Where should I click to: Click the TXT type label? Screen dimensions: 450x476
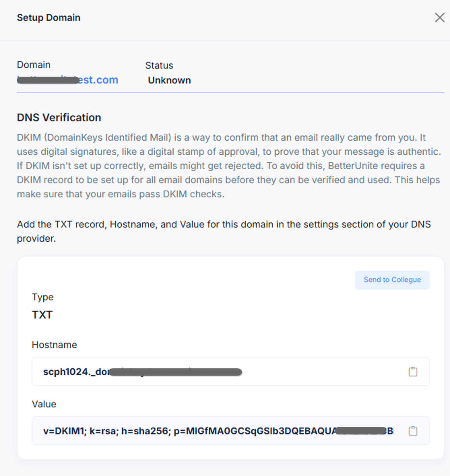point(42,314)
